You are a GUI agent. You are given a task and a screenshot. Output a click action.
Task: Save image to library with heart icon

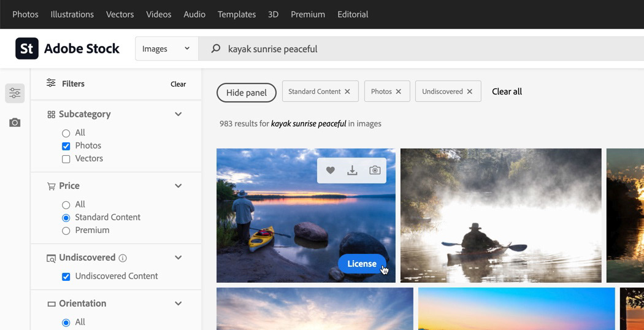(330, 170)
